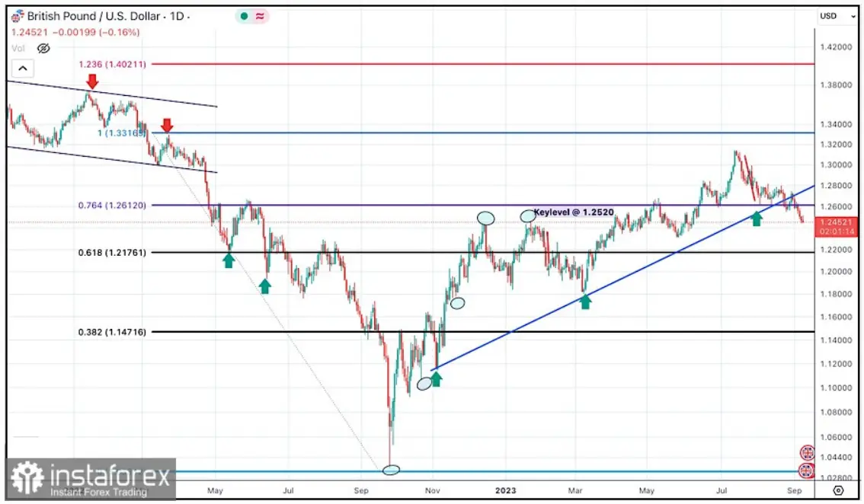Click the 0.618 (1.21761) Fibonacci level label

pyautogui.click(x=114, y=251)
